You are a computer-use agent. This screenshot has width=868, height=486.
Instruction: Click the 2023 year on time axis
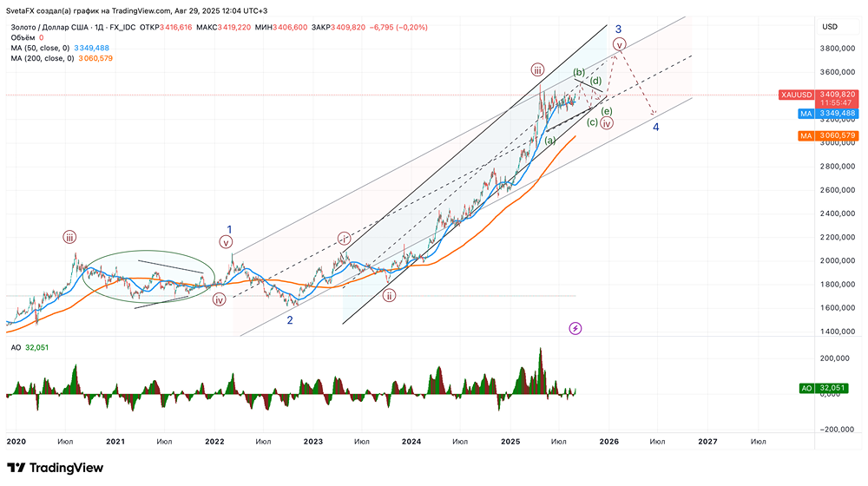[312, 441]
